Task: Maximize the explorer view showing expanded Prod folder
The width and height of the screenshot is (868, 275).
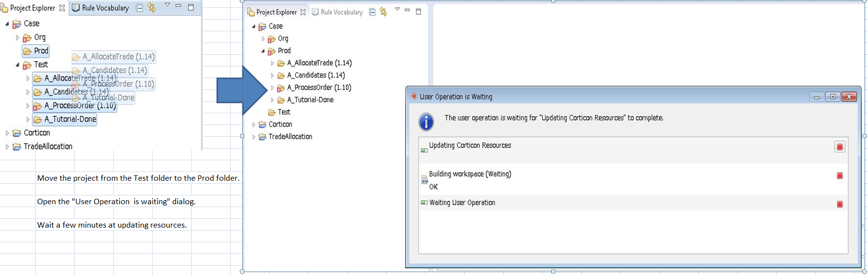Action: [418, 12]
